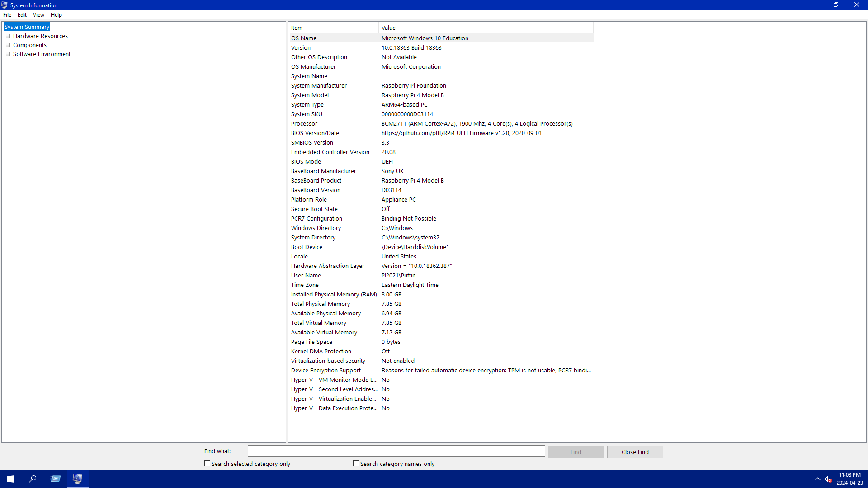Enable Search selected category only checkbox
Screen dimensions: 868x488
(208, 464)
